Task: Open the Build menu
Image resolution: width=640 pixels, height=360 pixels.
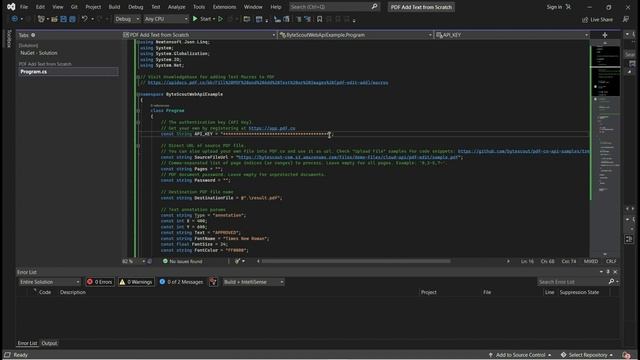Action: tap(114, 7)
